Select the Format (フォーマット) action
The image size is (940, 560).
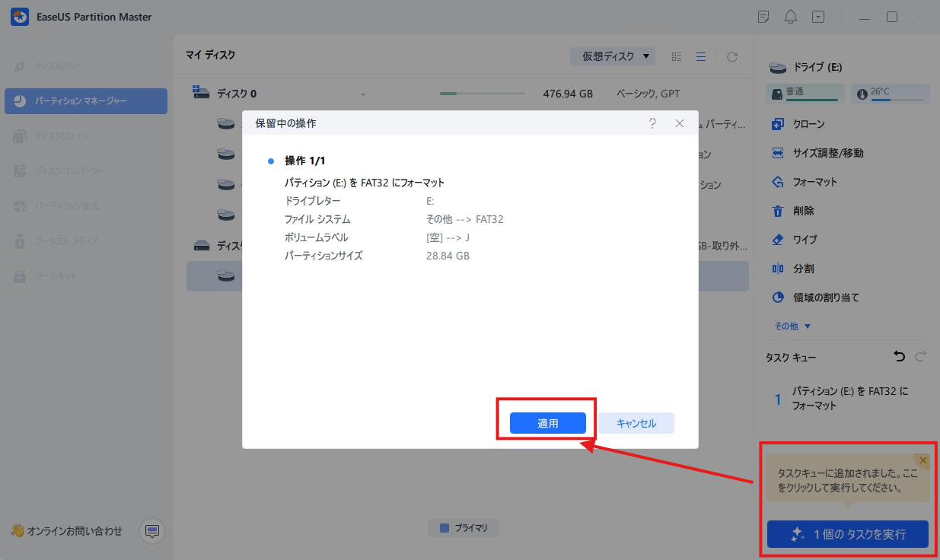click(814, 182)
